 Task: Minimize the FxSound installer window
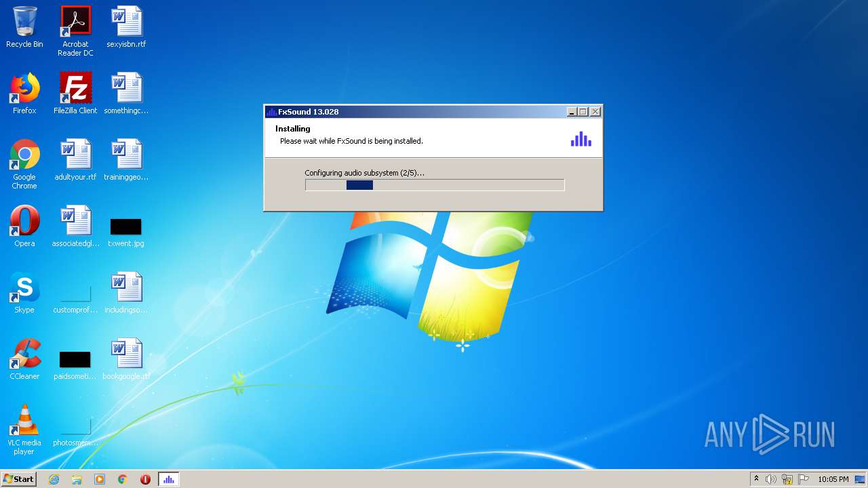pos(572,112)
